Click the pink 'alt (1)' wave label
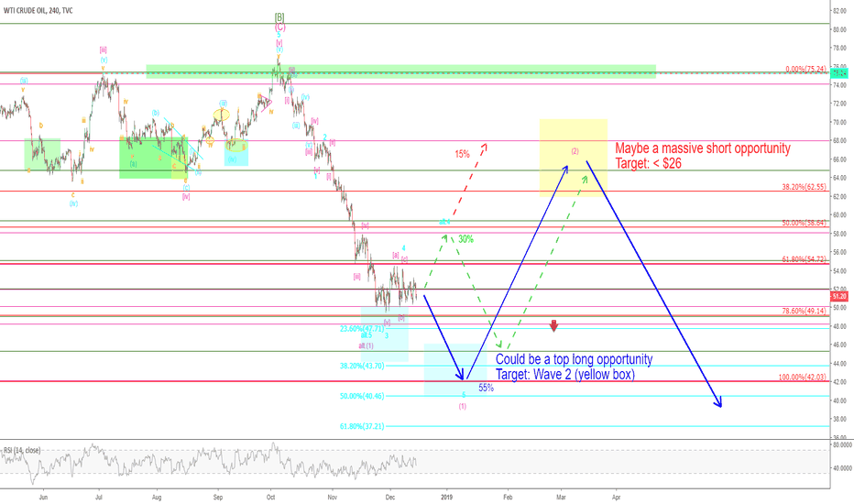854x504 pixels. click(x=366, y=345)
